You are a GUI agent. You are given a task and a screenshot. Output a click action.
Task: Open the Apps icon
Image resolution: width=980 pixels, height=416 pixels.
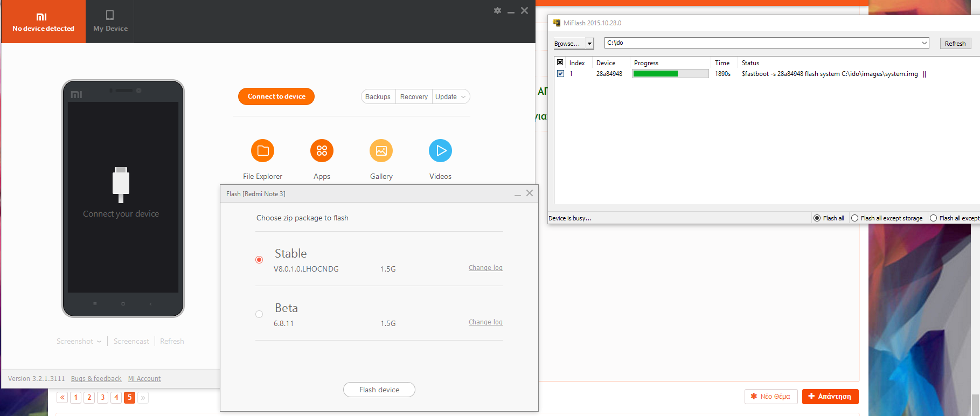322,151
